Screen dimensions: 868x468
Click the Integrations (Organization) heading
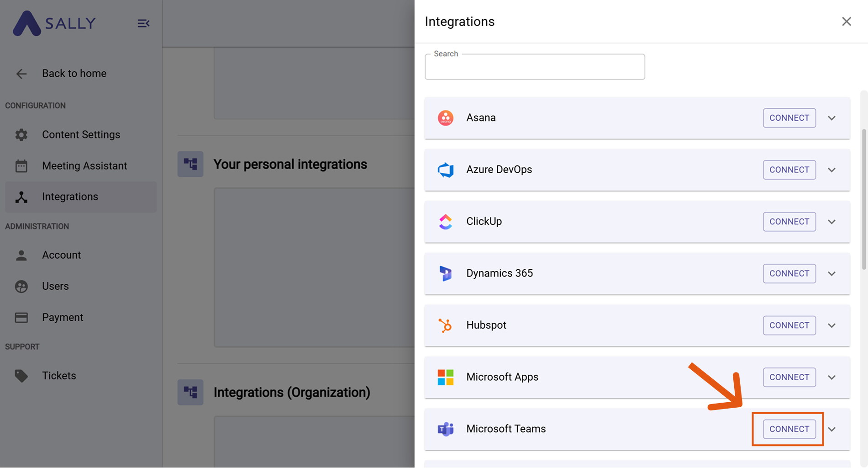[x=292, y=393]
